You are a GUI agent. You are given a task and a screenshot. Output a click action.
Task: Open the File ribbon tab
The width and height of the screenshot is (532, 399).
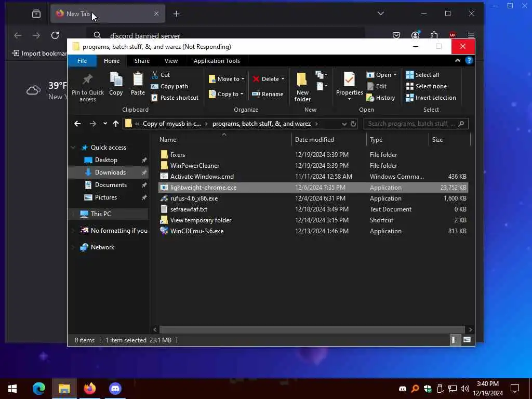(x=82, y=61)
